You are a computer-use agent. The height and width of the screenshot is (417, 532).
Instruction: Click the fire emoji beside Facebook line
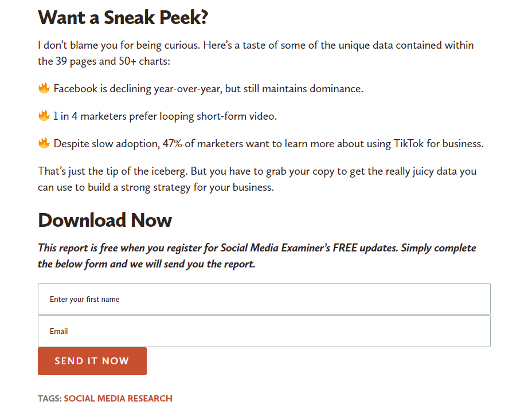click(x=44, y=88)
